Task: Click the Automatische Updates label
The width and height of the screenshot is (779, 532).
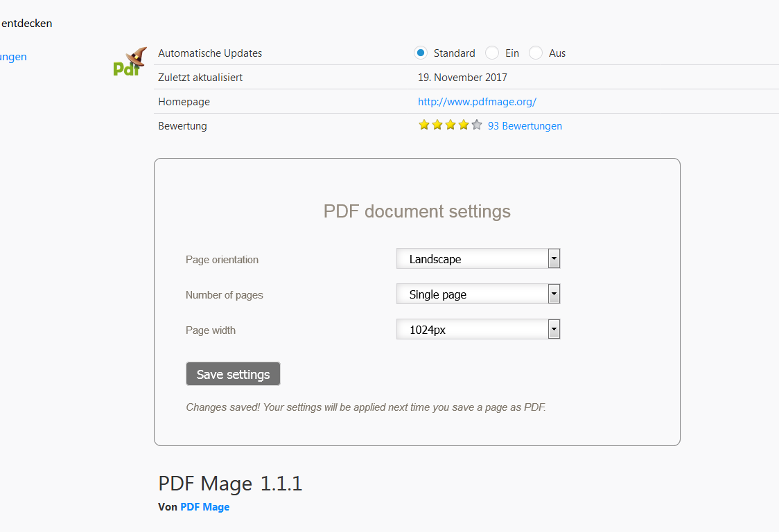Action: (210, 53)
